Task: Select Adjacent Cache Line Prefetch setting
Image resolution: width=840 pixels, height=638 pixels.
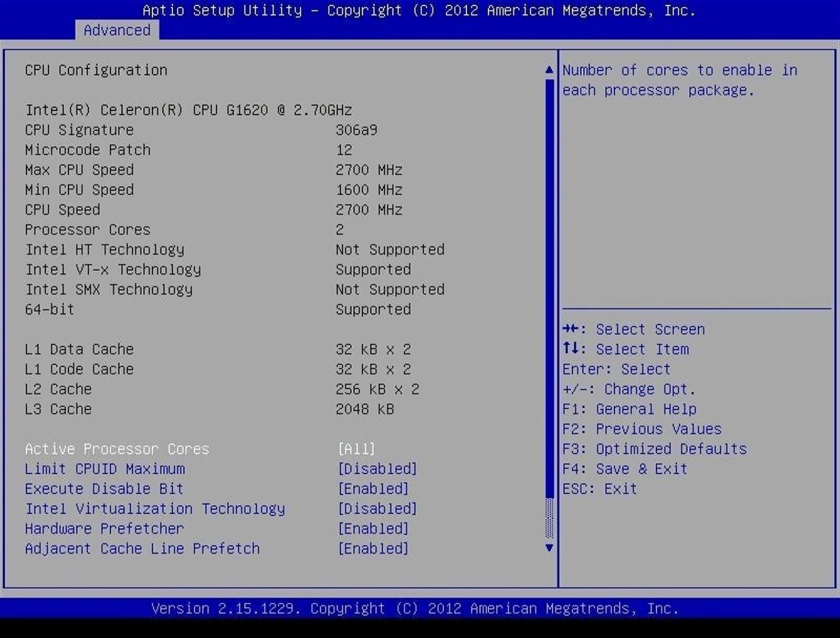Action: [x=142, y=549]
